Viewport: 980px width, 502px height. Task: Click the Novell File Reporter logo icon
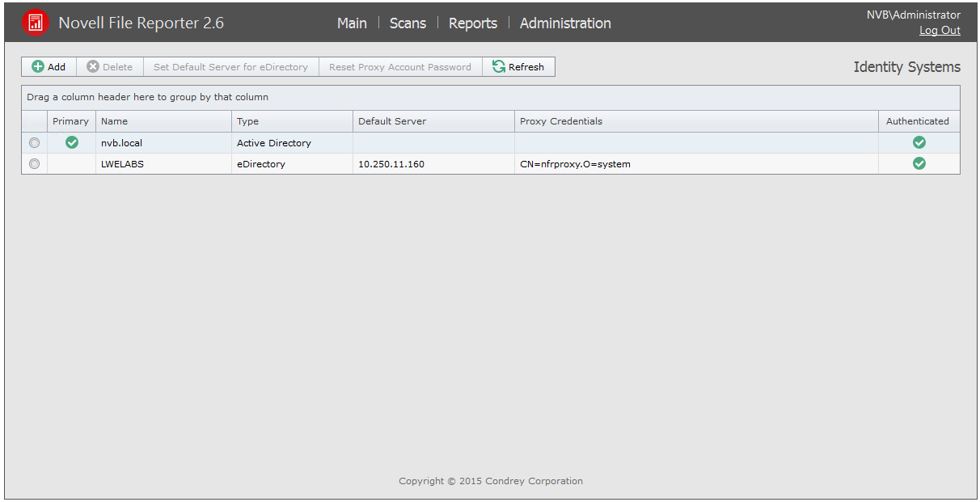point(35,23)
